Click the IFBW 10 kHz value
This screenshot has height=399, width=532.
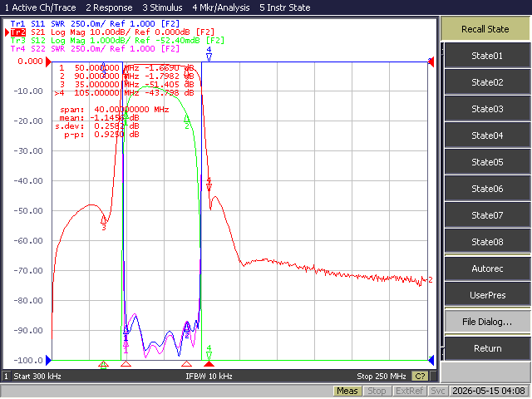pos(209,377)
